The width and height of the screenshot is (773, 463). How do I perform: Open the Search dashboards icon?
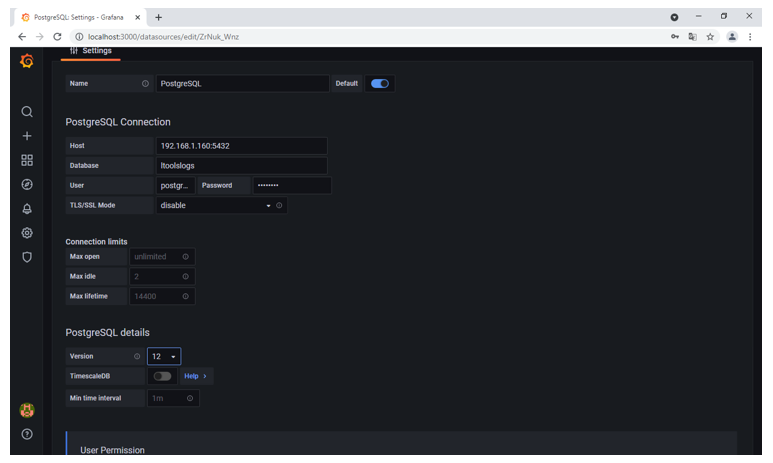click(x=27, y=112)
